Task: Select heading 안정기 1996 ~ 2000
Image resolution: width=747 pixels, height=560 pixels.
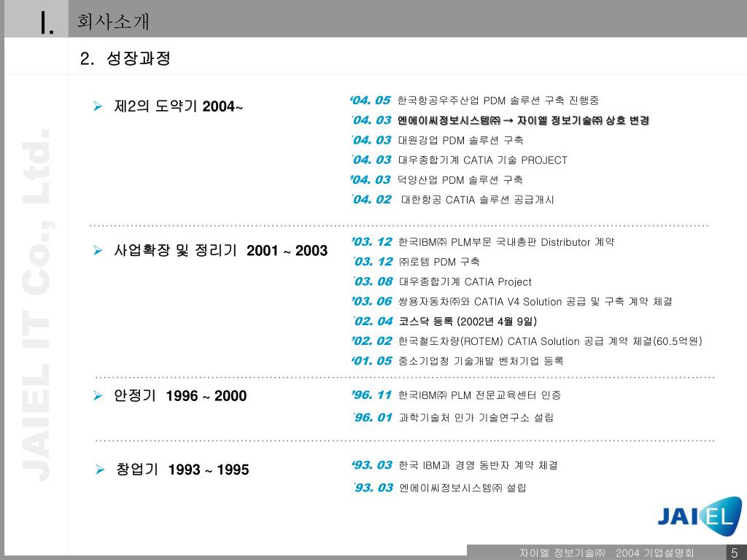Action: (180, 396)
